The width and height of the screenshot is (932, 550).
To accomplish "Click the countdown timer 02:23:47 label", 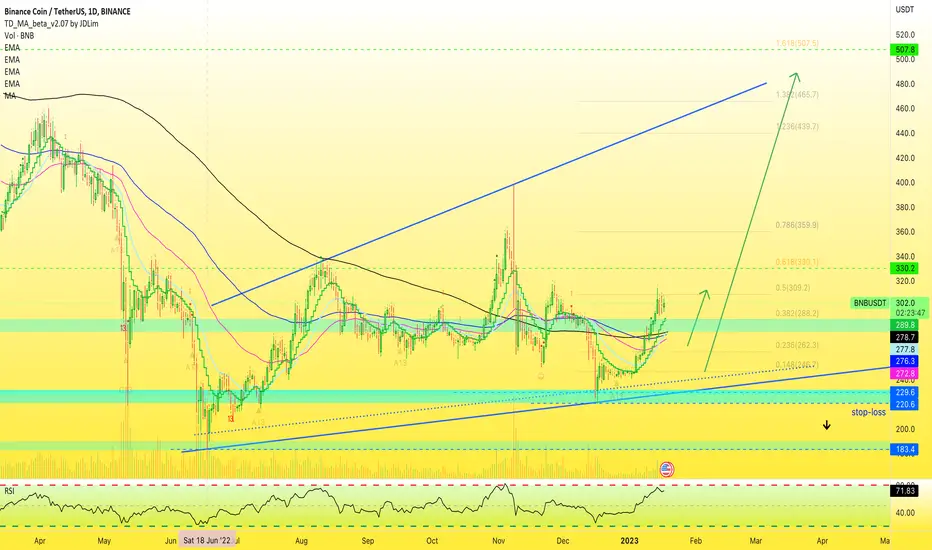I will click(909, 313).
